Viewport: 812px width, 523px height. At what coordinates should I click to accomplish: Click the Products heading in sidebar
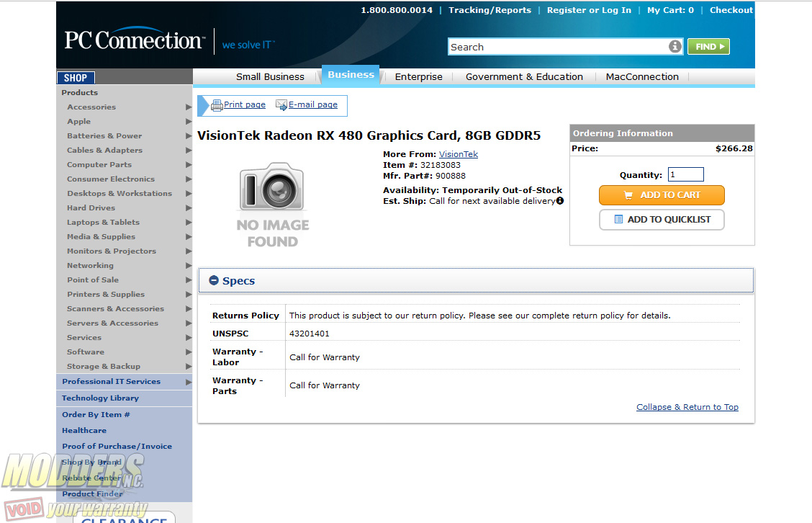pos(80,93)
